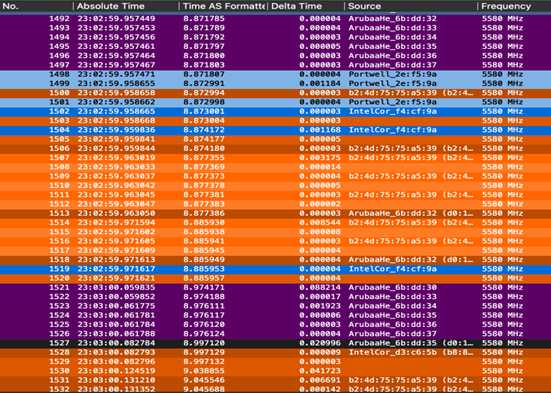Select packet 1513 from ArubaaHe_6b:dd:32
This screenshot has width=551, height=393.
click(x=276, y=213)
